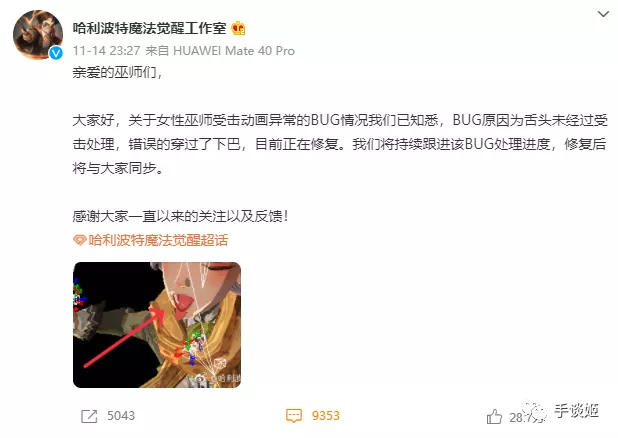This screenshot has width=618, height=438.
Task: Click the orange crown membership badge
Action: (x=238, y=28)
